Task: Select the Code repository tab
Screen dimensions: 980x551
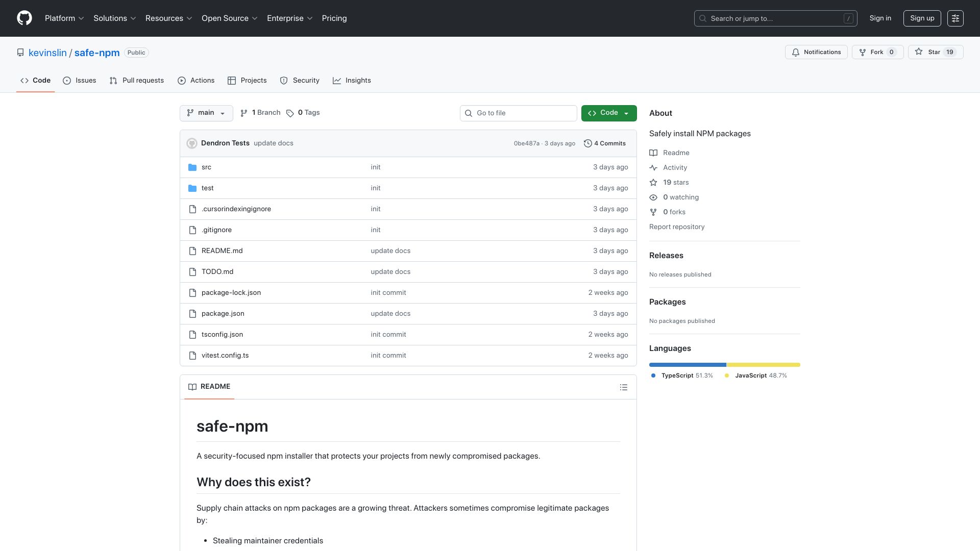Action: 35,81
